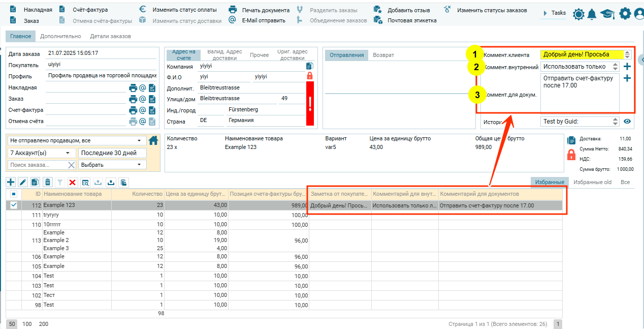Switch to the 'Детали заказов' tab
This screenshot has width=644, height=329.
[x=110, y=36]
